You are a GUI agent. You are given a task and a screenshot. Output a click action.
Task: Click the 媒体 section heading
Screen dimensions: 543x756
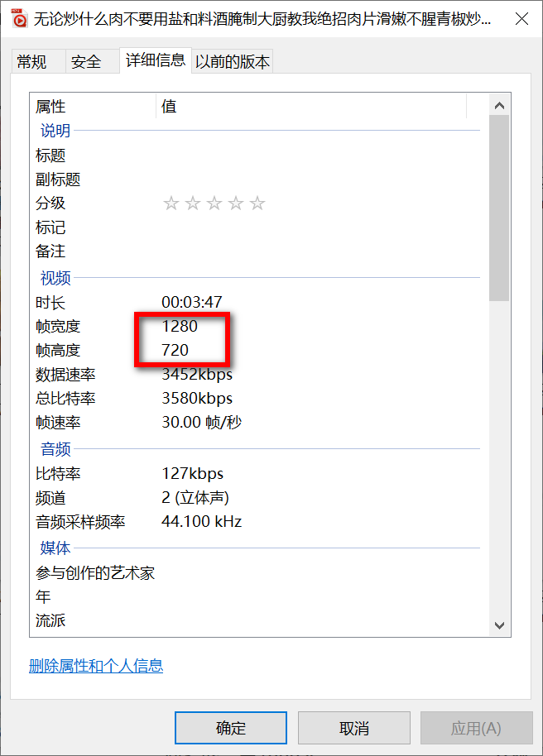point(55,548)
